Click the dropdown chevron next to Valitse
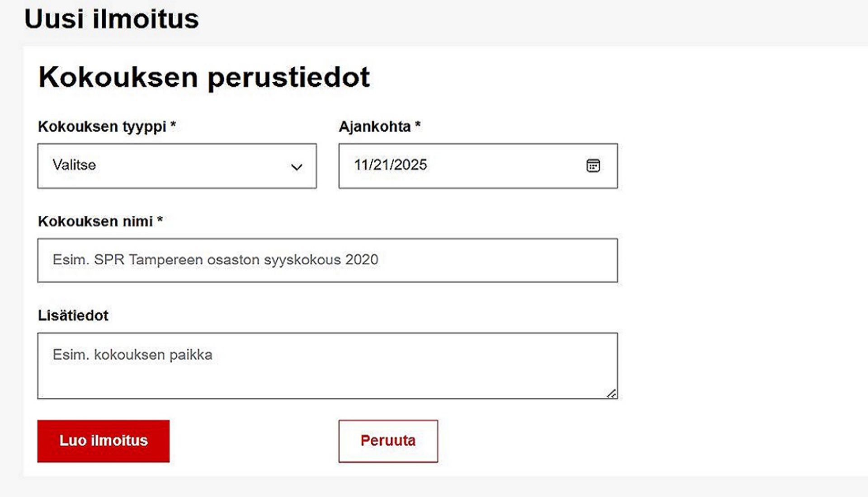 coord(296,168)
